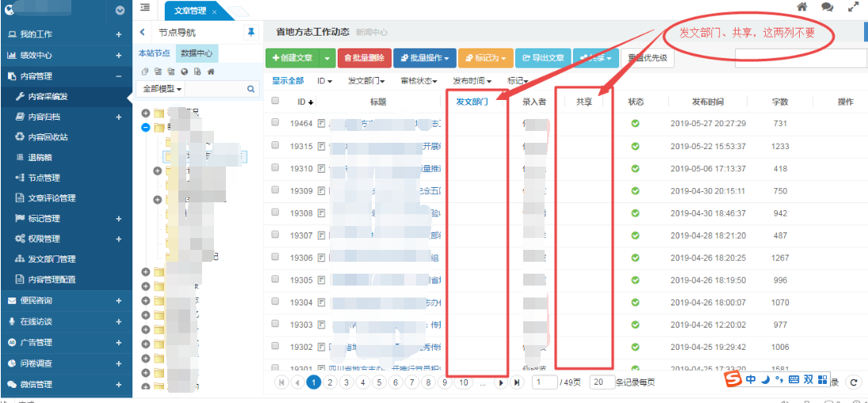868x403 pixels.
Task: Toggle fullscreen with the expand arrows icon
Action: point(854,7)
